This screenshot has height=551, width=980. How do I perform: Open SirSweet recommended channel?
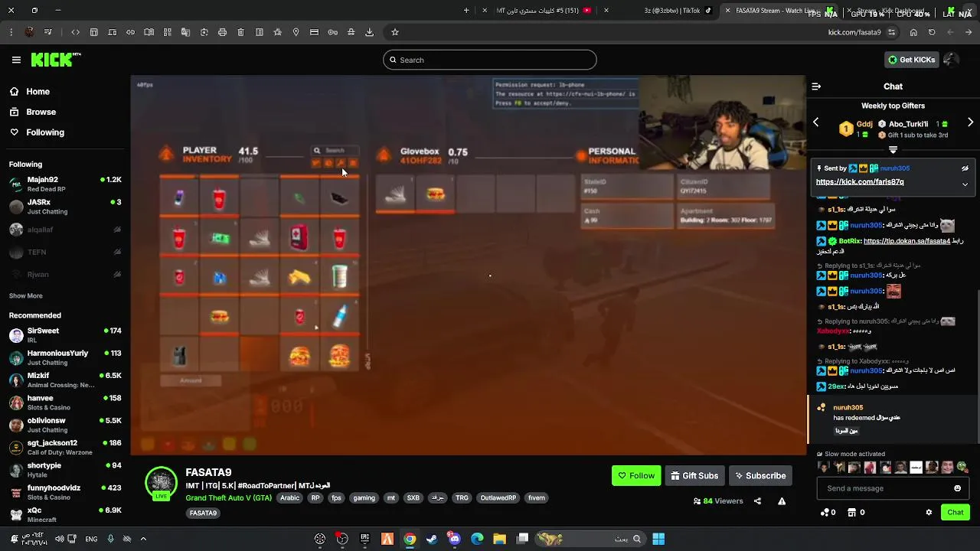point(64,334)
